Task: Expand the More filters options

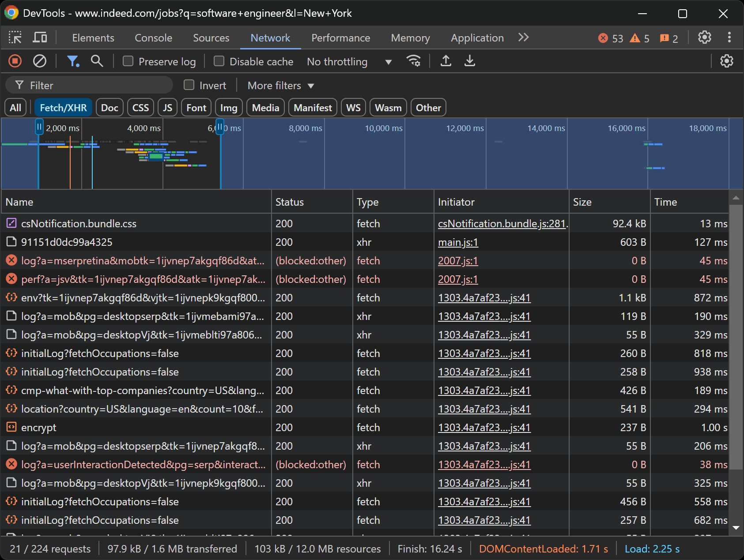Action: tap(280, 85)
